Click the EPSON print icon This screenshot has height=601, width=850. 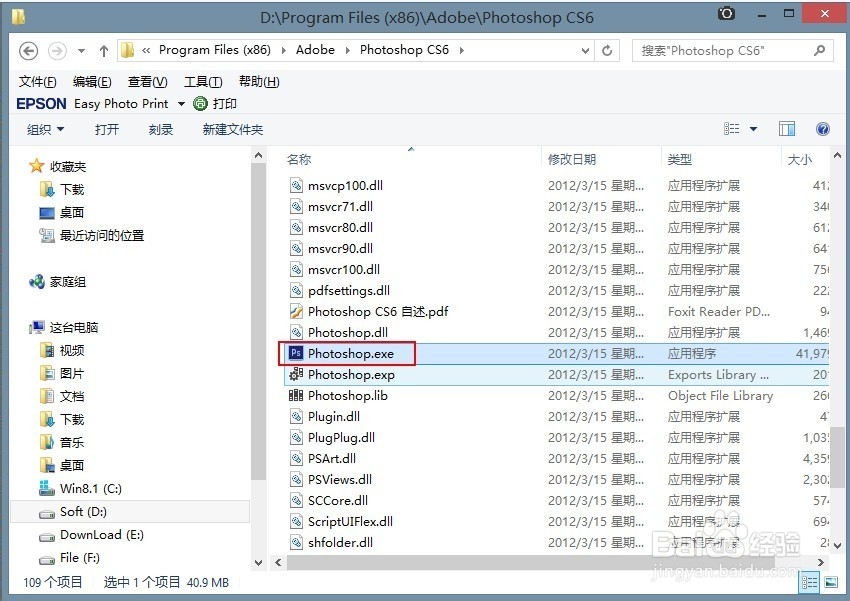pos(200,103)
